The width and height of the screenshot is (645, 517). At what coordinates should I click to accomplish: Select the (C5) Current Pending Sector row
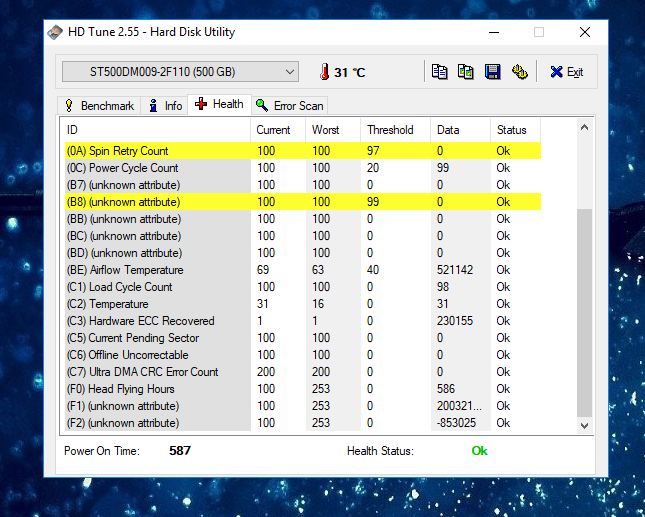point(303,338)
